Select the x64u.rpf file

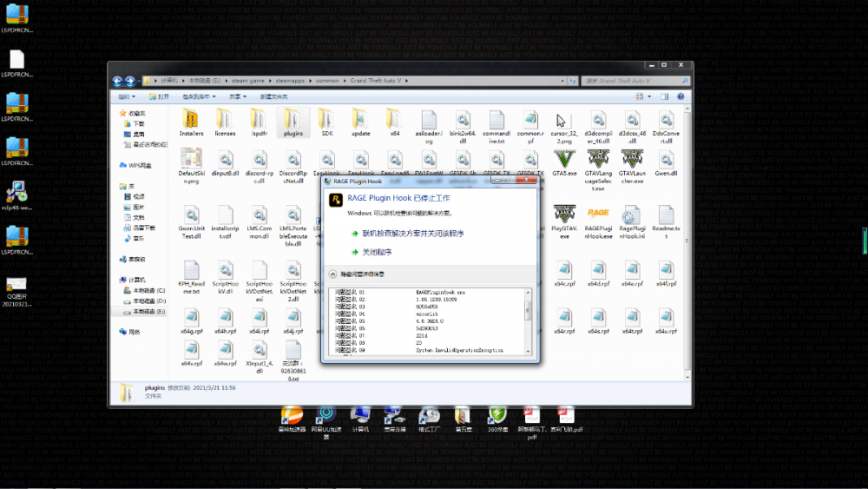(666, 321)
